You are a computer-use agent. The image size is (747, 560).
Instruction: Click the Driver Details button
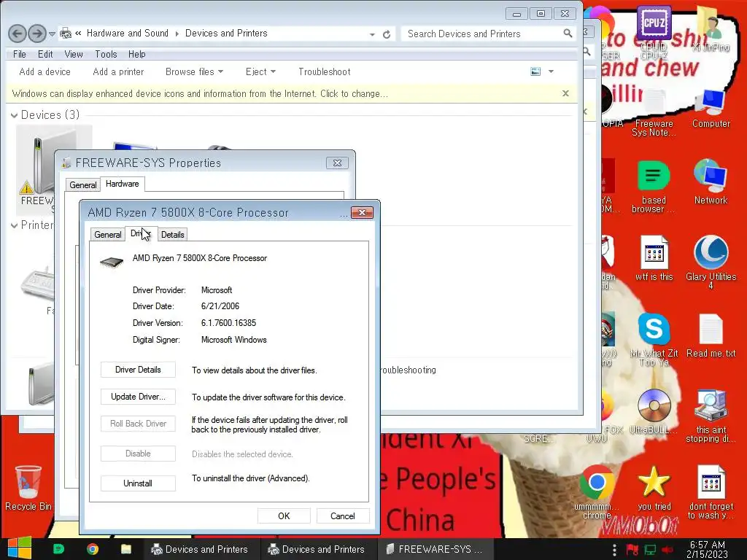(138, 370)
